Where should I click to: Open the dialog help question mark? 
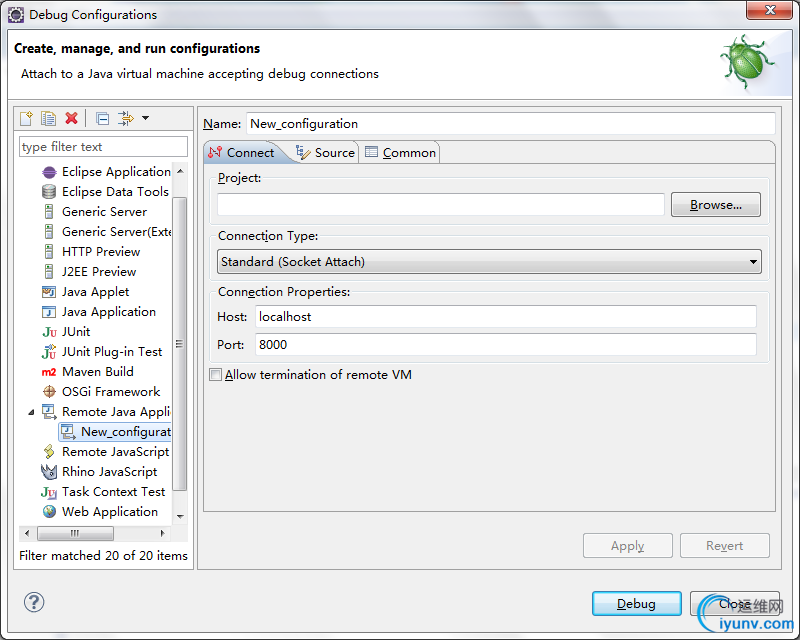[34, 602]
